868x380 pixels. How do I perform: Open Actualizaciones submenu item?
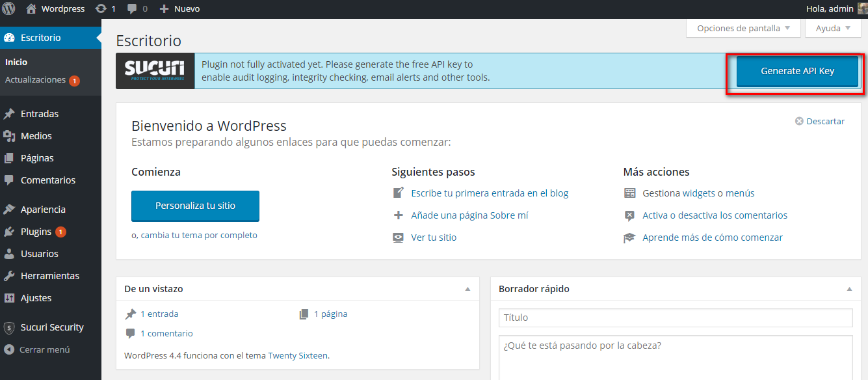(x=35, y=80)
